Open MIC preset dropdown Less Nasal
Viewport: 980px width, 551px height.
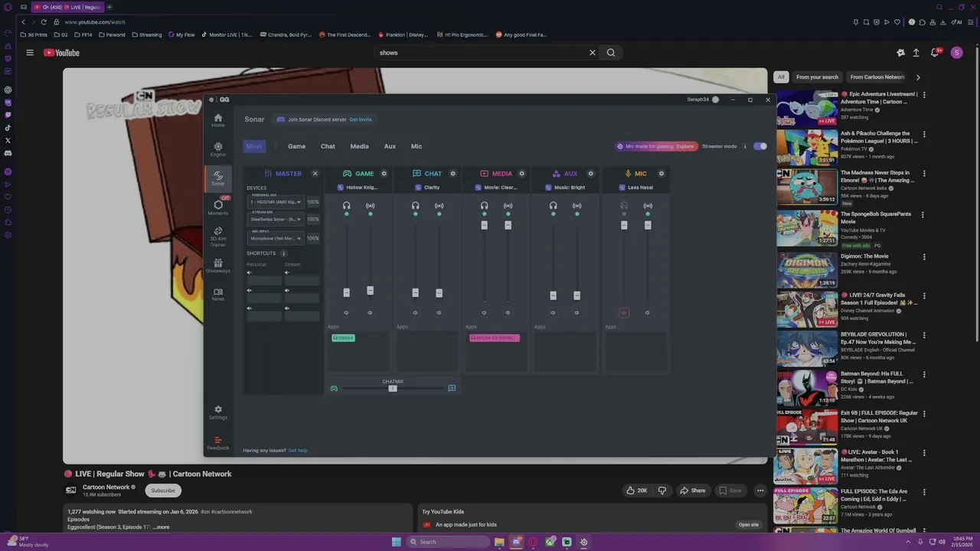(635, 187)
